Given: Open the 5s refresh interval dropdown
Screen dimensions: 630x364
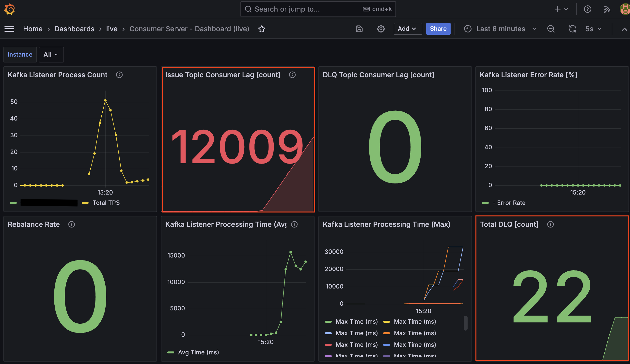Looking at the screenshot, I should [x=593, y=29].
